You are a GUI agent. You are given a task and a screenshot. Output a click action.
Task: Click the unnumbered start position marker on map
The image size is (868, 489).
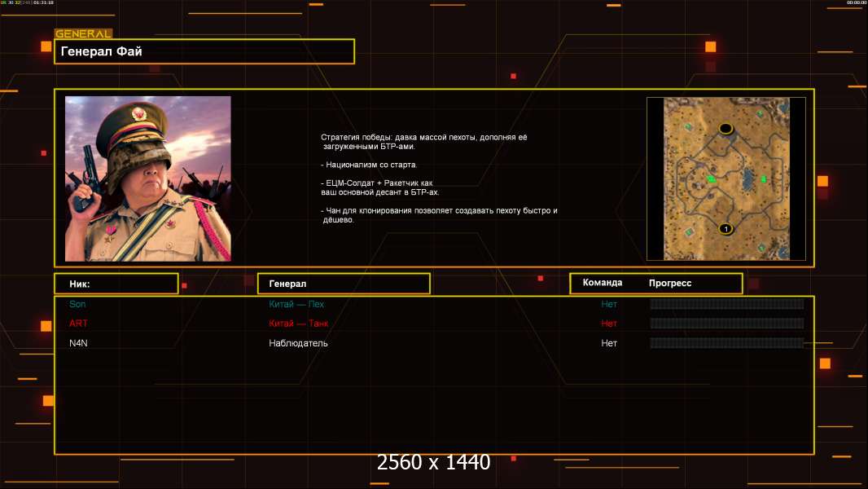726,129
